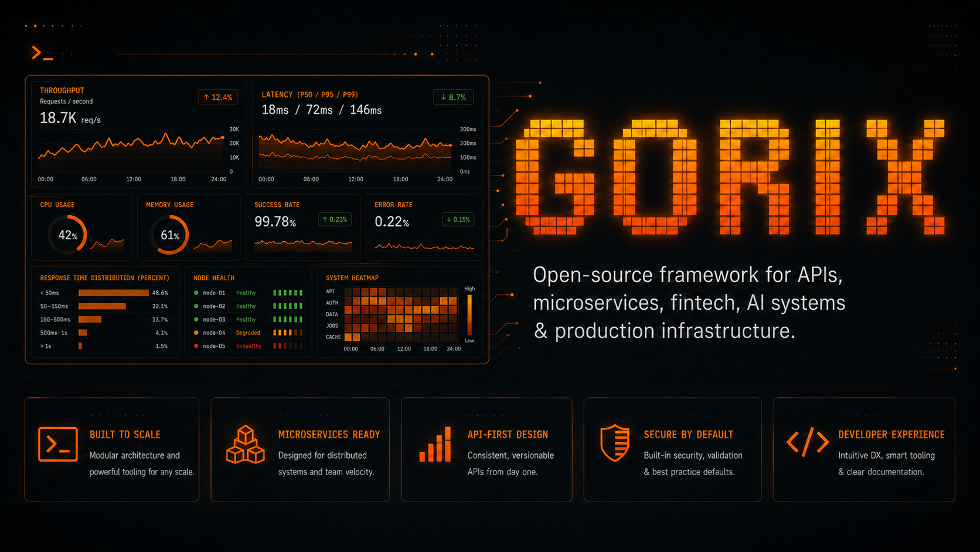Click the latency line chart
Viewport: 980px width, 552px height.
355,149
